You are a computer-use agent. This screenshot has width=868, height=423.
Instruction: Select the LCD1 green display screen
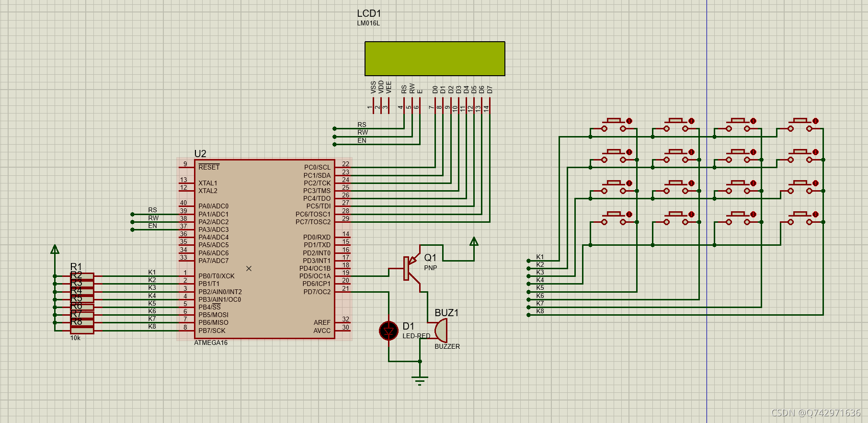[434, 58]
